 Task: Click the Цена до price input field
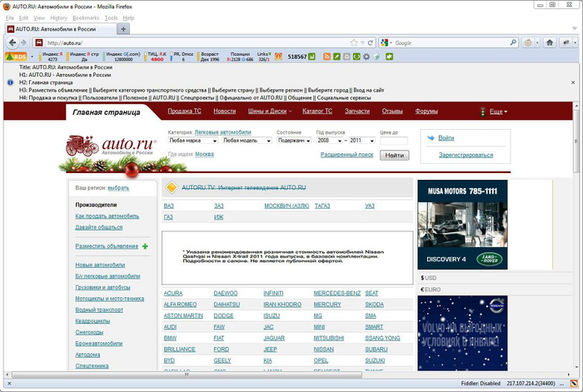click(x=394, y=141)
